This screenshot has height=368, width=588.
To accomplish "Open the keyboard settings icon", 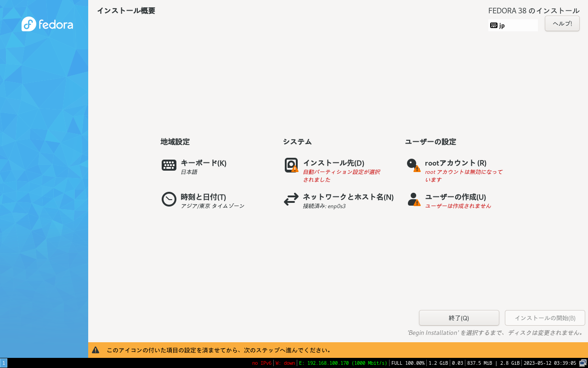I will pyautogui.click(x=169, y=165).
